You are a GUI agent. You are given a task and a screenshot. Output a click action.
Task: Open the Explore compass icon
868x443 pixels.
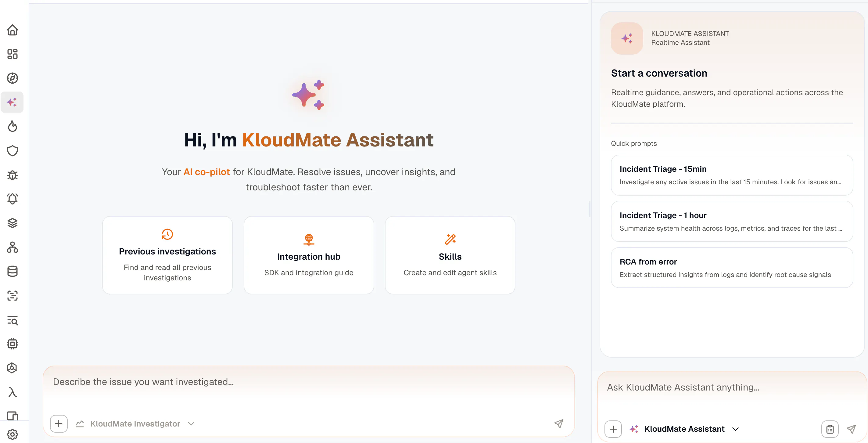[x=13, y=78]
